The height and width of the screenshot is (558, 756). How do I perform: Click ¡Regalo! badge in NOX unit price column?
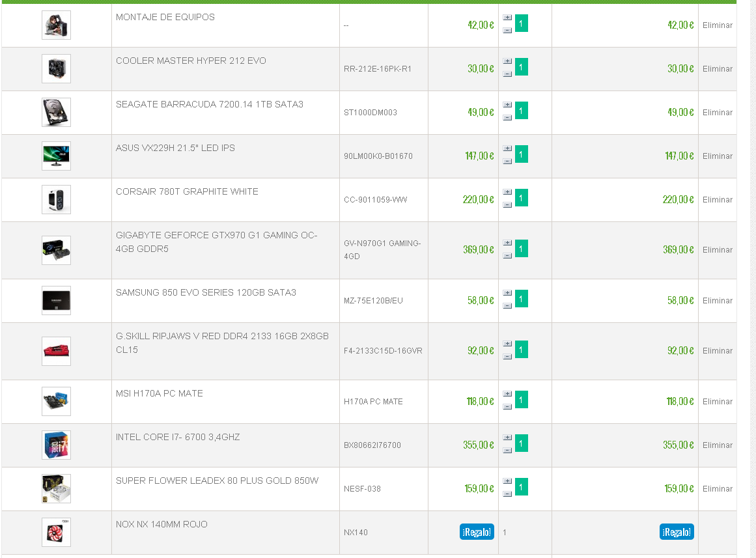(477, 532)
